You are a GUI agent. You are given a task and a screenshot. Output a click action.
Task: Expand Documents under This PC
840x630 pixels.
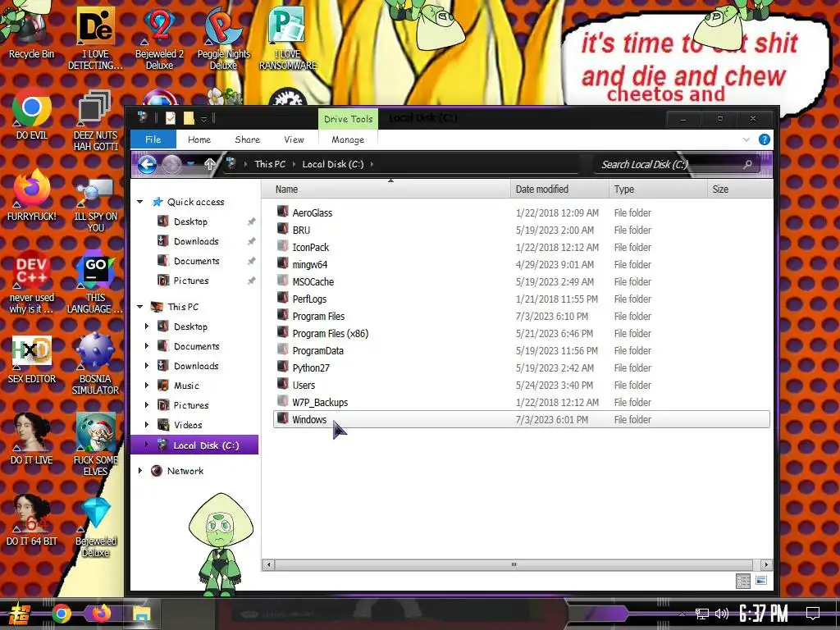click(147, 346)
